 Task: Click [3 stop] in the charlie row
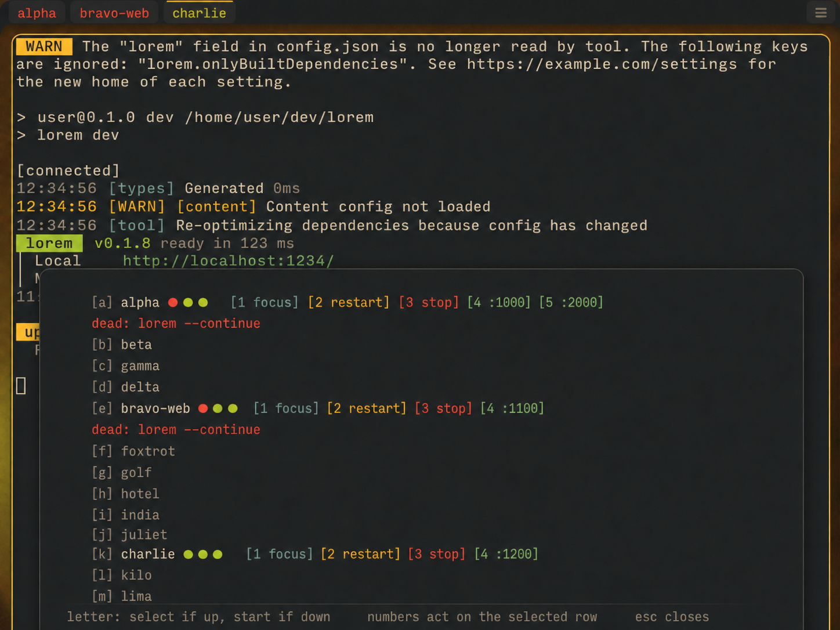[437, 554]
